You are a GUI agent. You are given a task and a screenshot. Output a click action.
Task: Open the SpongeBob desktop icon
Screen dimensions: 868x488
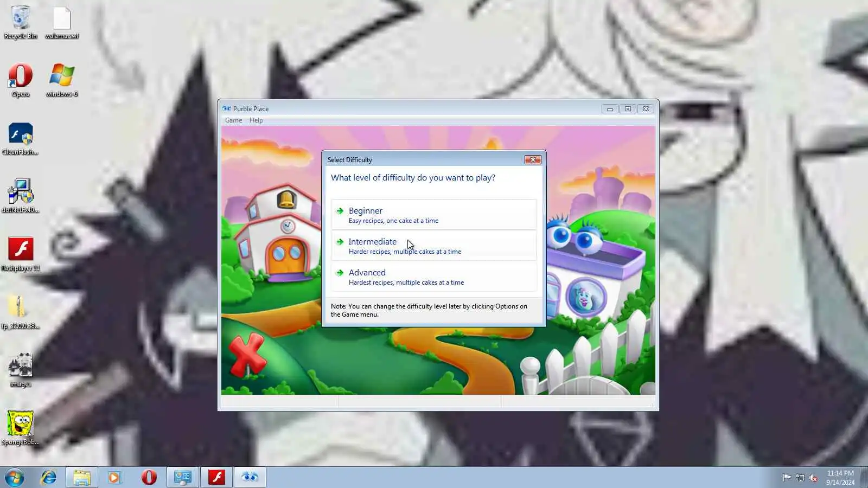[21, 428]
